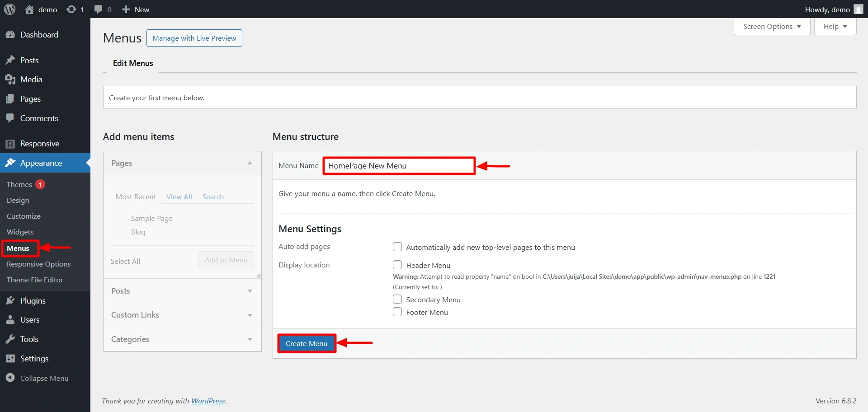868x412 pixels.
Task: Open Design under Appearance
Action: [x=18, y=200]
